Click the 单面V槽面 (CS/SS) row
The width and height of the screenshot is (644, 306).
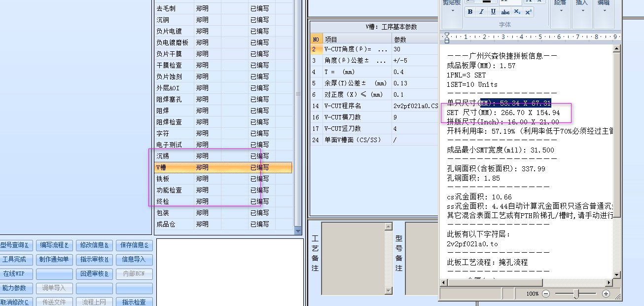click(x=374, y=140)
